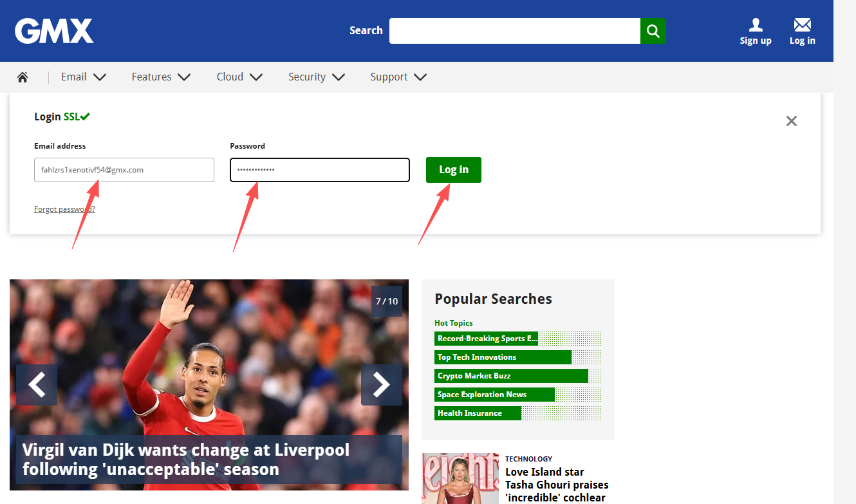Expand the Email menu
856x504 pixels.
[x=84, y=77]
